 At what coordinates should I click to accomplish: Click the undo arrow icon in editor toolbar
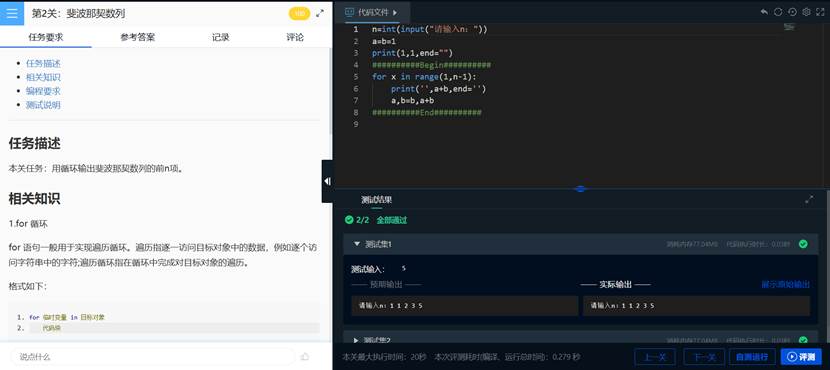(764, 12)
